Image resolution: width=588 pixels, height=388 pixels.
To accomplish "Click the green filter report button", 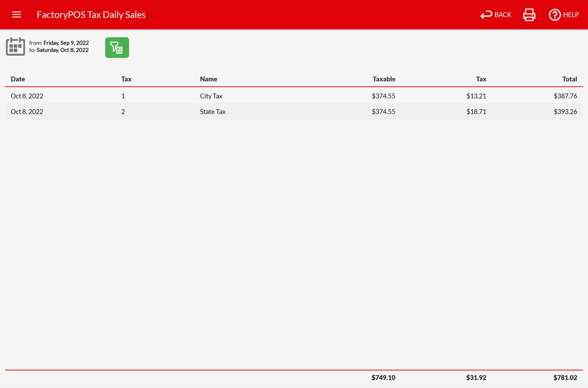I will coord(117,48).
